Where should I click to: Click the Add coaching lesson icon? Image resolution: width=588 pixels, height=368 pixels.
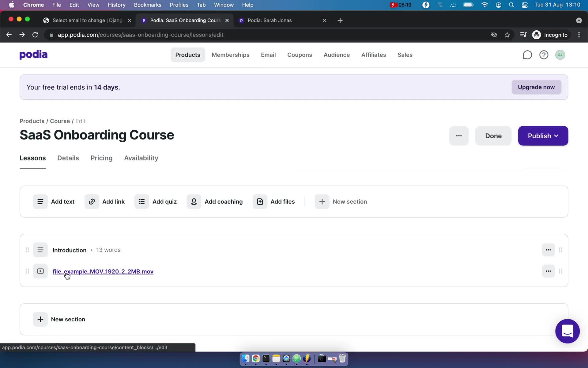coord(194,201)
